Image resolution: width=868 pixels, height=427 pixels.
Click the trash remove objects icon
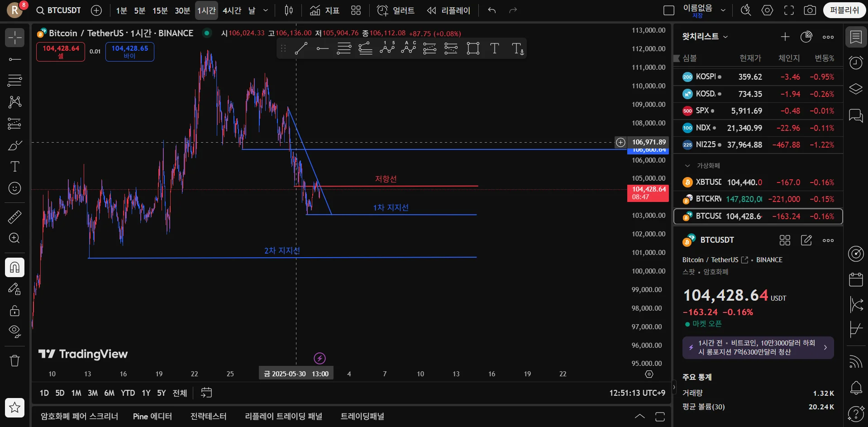(x=15, y=360)
